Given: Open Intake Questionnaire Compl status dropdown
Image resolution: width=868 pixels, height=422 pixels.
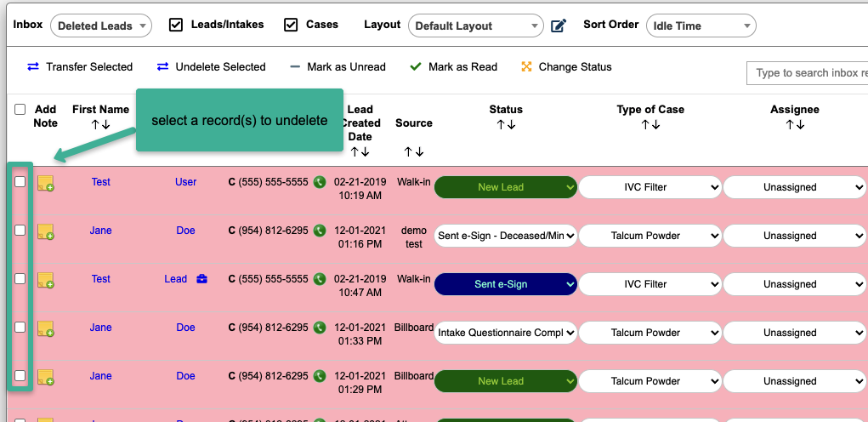Looking at the screenshot, I should (x=505, y=333).
